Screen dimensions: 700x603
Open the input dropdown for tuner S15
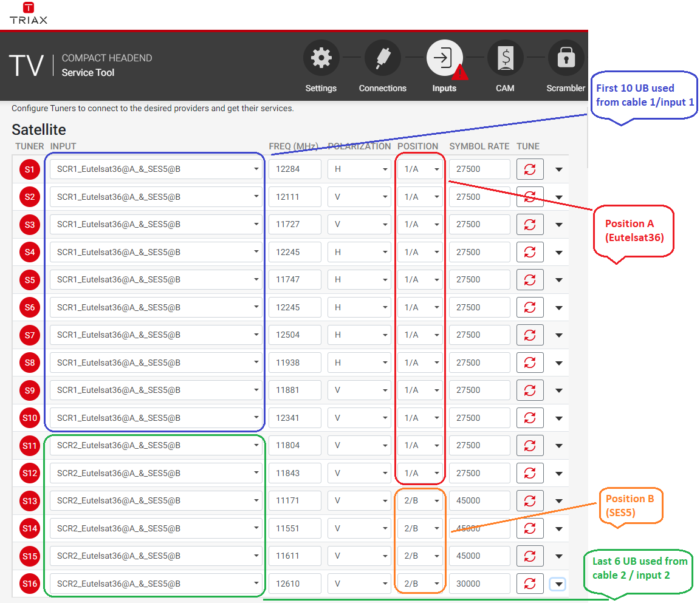[156, 556]
